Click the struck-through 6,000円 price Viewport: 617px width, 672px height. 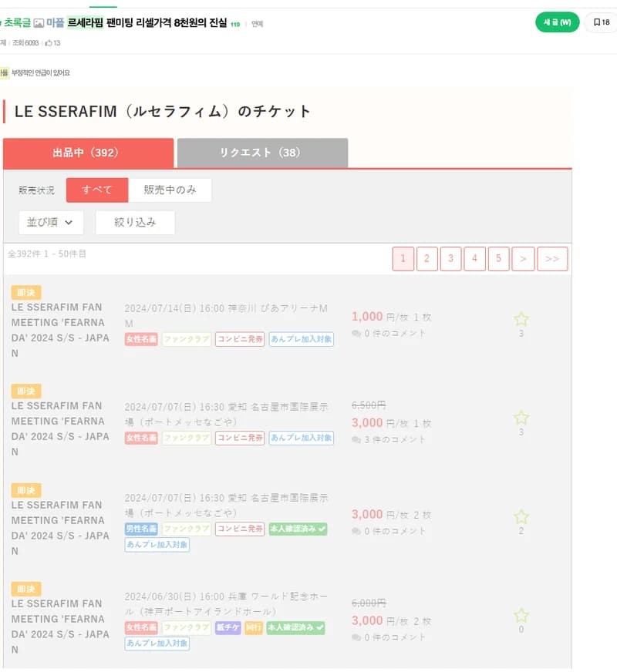coord(369,603)
